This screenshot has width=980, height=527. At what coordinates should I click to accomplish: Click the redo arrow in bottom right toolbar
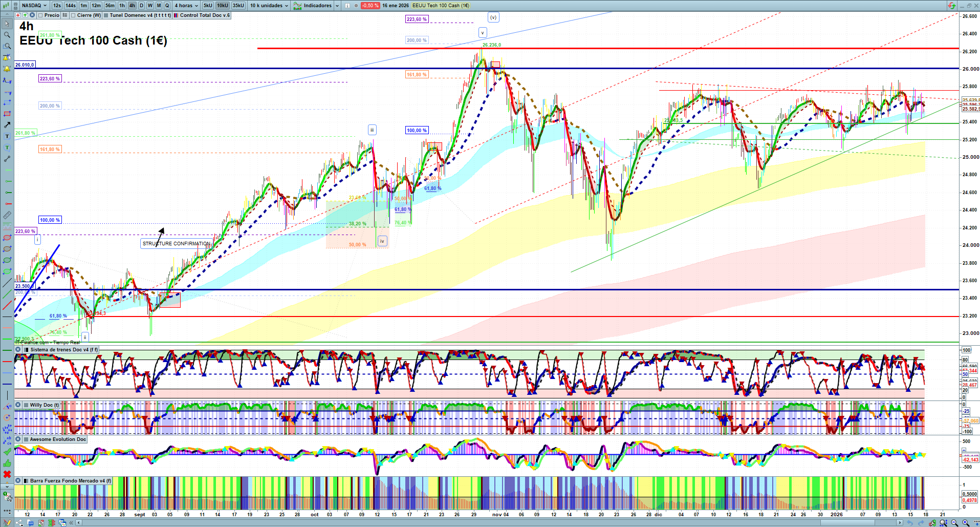921,523
